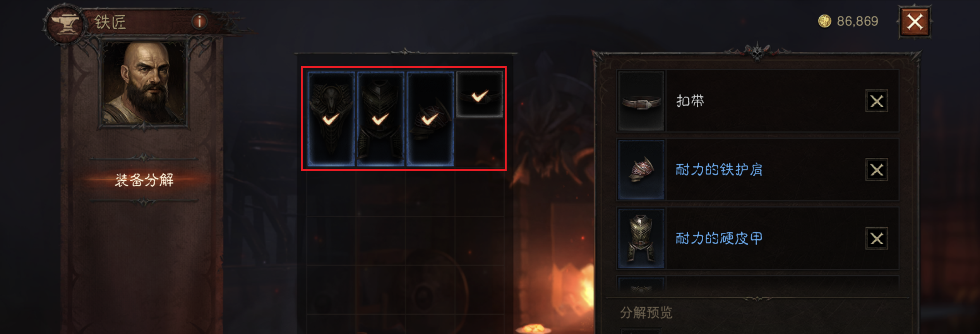Image resolution: width=980 pixels, height=334 pixels.
Task: Click the blacksmith portrait image
Action: pos(144,83)
